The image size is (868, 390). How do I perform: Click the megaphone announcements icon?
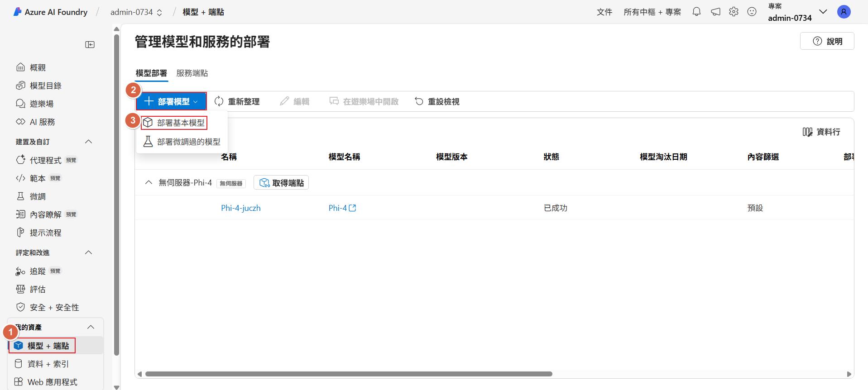715,12
